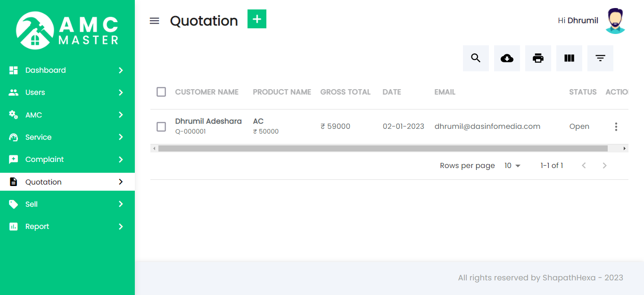Click the user avatar picture
The width and height of the screenshot is (644, 295).
pyautogui.click(x=615, y=21)
